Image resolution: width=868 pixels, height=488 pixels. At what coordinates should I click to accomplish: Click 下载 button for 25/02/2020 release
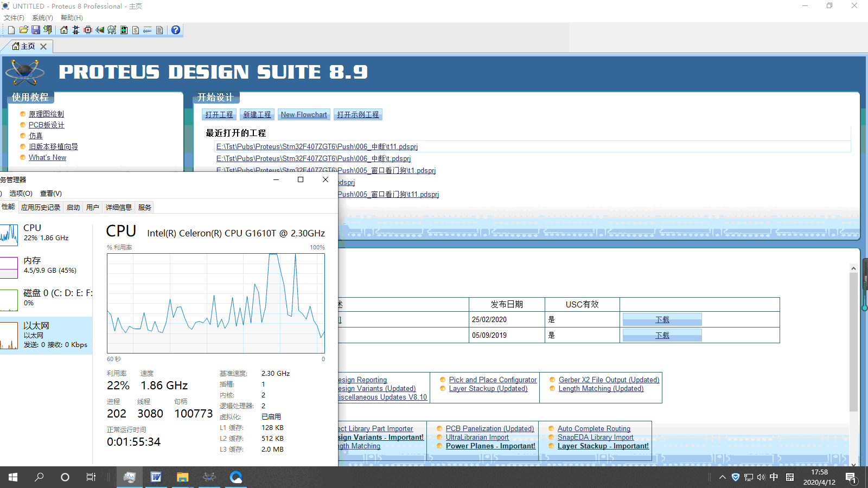click(x=662, y=319)
